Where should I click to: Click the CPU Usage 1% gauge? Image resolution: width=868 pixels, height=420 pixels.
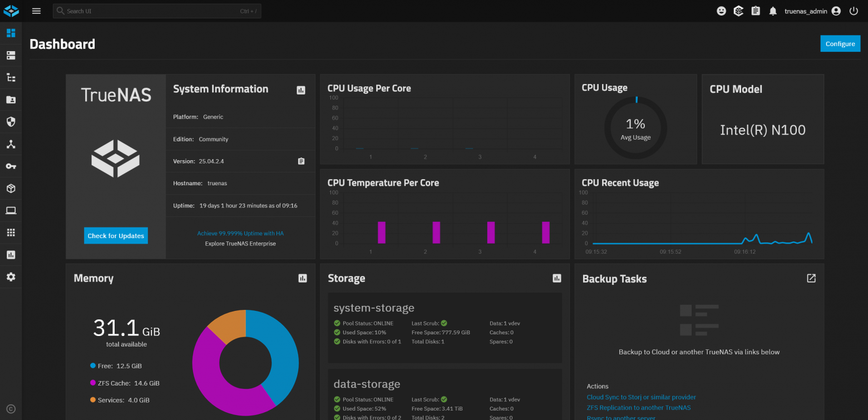coord(635,127)
